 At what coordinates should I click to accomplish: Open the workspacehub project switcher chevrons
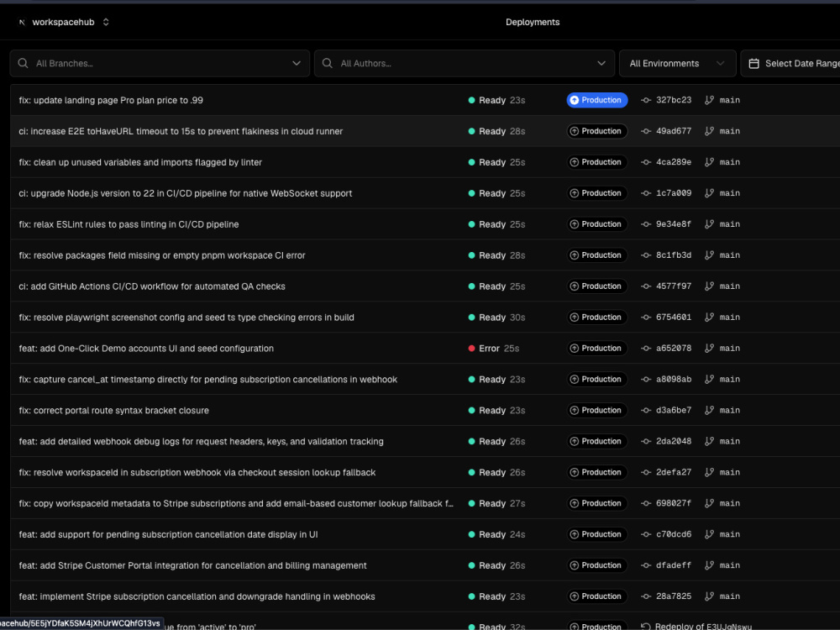(x=106, y=22)
